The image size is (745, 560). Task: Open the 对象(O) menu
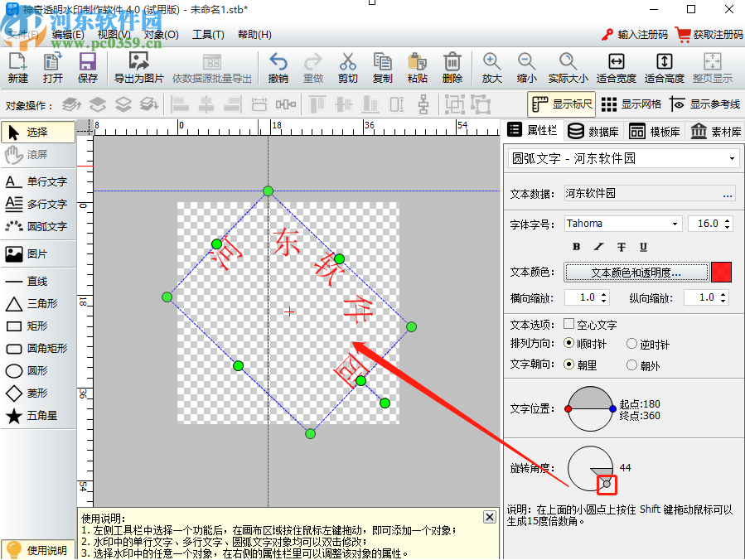(x=162, y=35)
